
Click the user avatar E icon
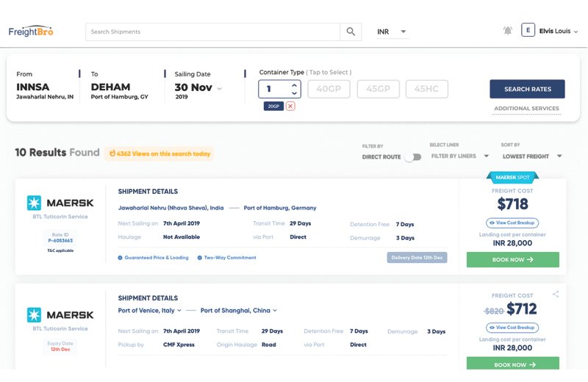pyautogui.click(x=528, y=30)
